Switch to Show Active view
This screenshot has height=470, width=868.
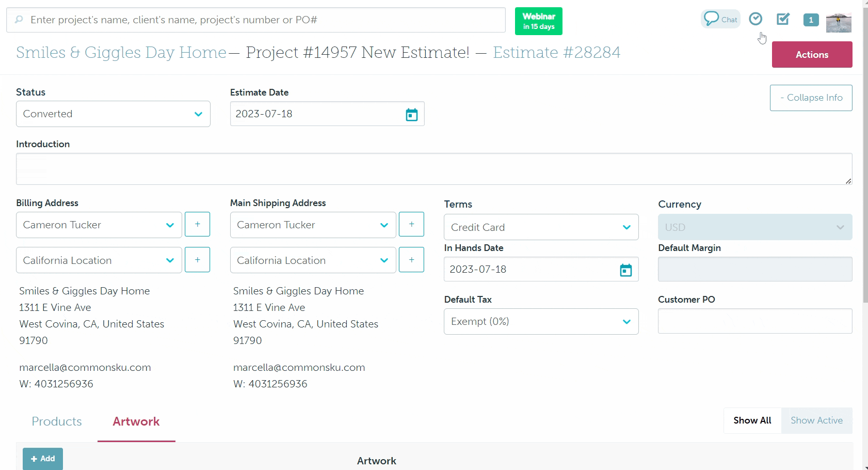(817, 420)
